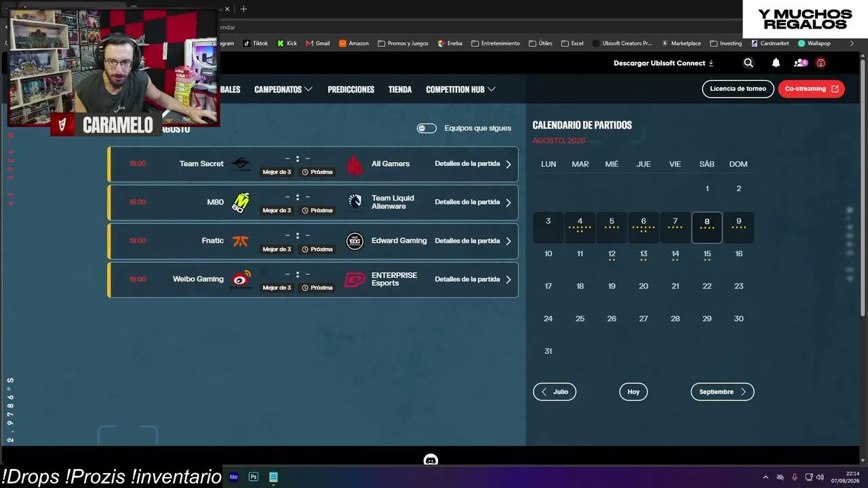Expand the Investing bookmark folder
868x488 pixels.
(x=726, y=43)
